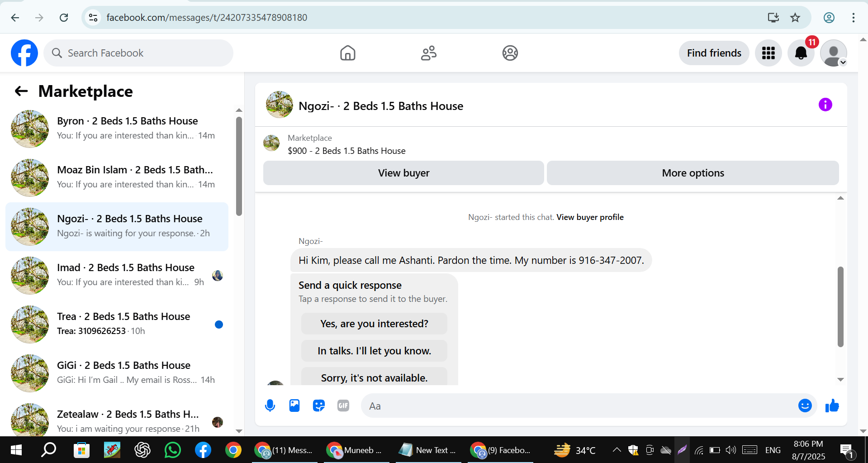Go back from Marketplace messages
868x463 pixels.
tap(21, 91)
